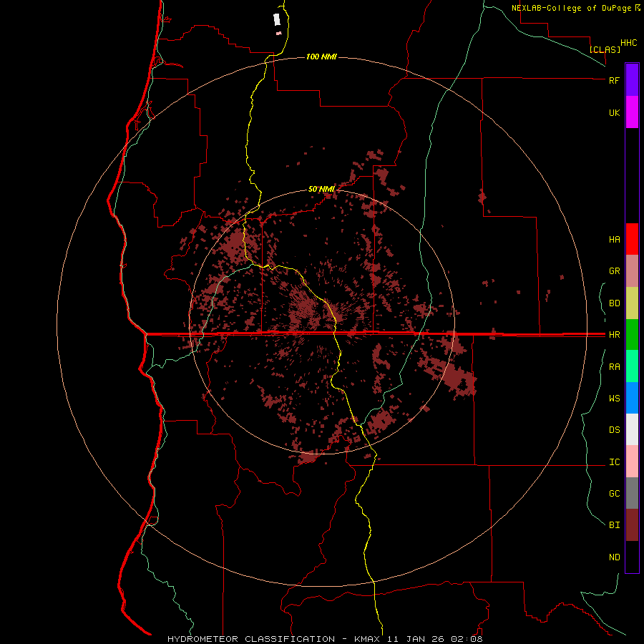Click the RF legend label
Screen dimensions: 644x644
614,80
